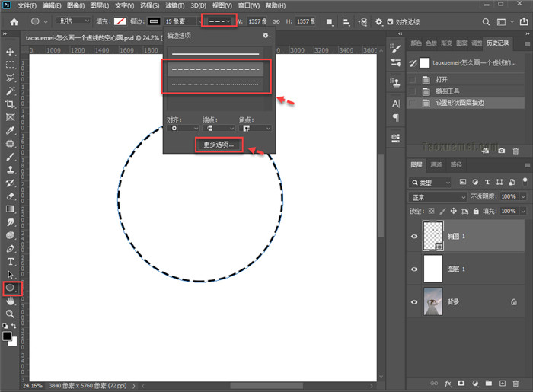Switch to 历史记录 tab
533x392 pixels.
coord(497,43)
